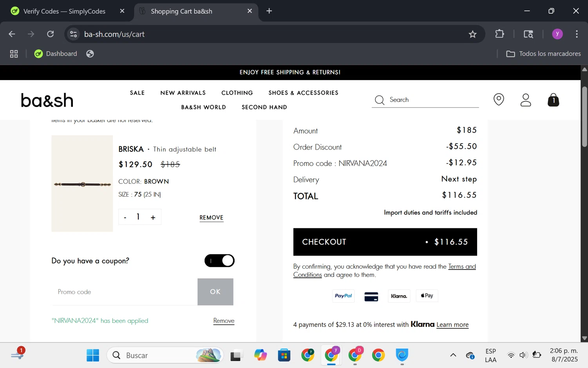Screen dimensions: 588x368
Task: Open the apps grid in bookmarks bar
Action: click(14, 54)
